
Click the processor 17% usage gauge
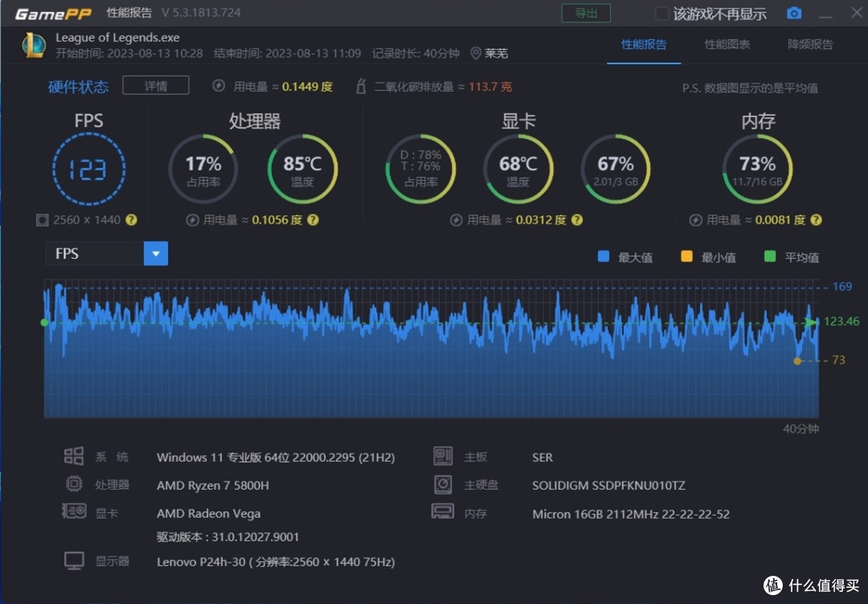click(x=203, y=169)
